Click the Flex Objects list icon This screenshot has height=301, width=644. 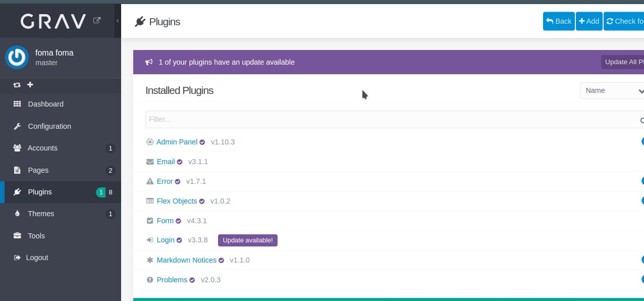150,201
